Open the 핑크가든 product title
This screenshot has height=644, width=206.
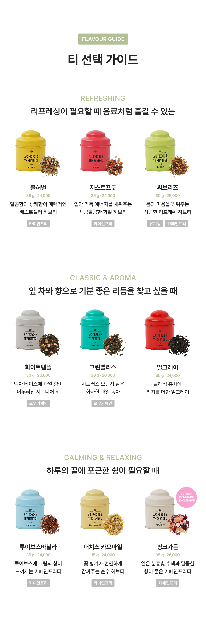click(x=168, y=547)
